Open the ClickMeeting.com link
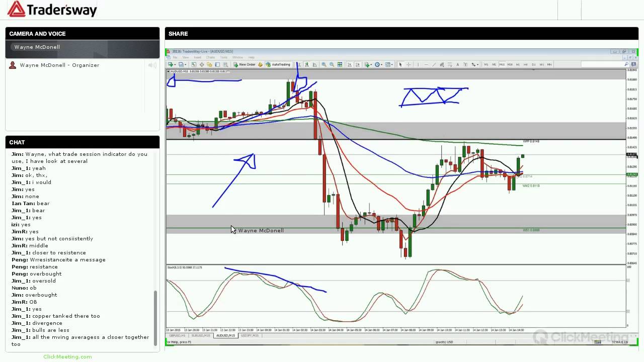Image resolution: width=644 pixels, height=362 pixels. click(67, 356)
